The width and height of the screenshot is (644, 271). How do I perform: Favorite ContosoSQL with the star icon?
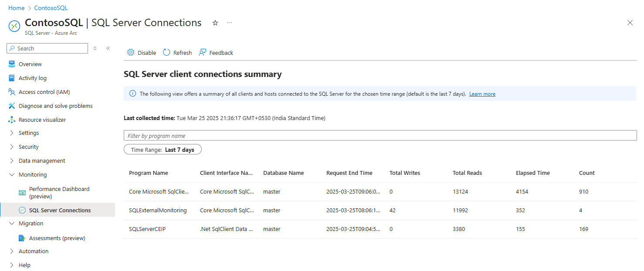[x=215, y=23]
